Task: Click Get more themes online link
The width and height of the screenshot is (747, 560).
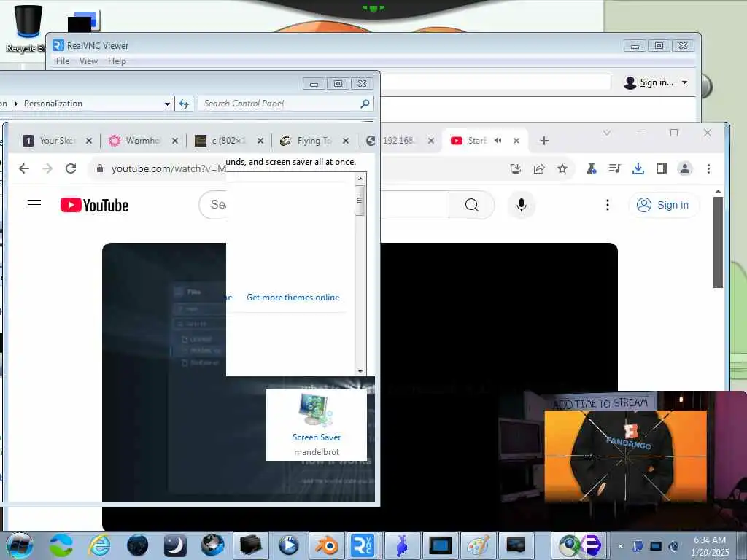Action: coord(293,297)
